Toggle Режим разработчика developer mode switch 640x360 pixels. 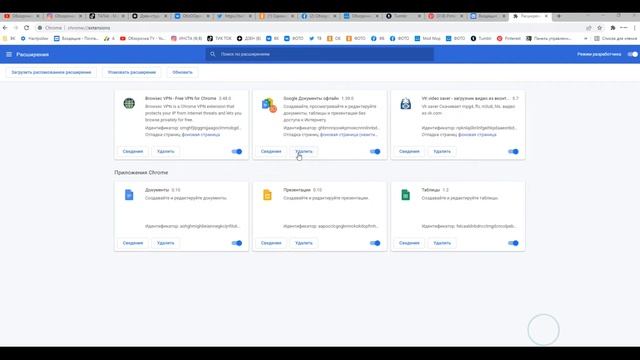(x=632, y=54)
